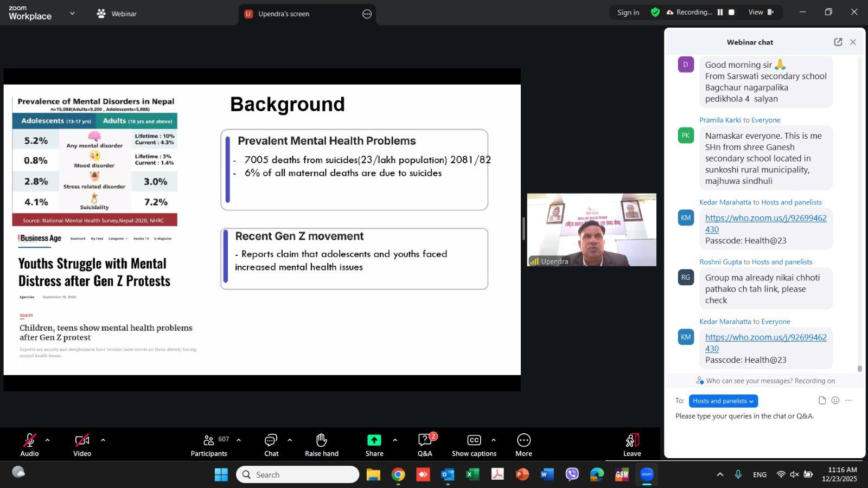Open the emoji picker in chat
868x488 pixels.
pos(835,401)
